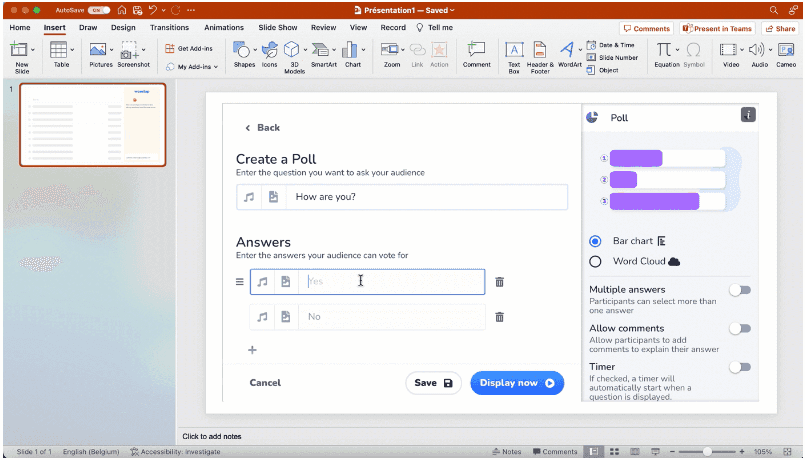Viewport: 805px width, 460px height.
Task: Select the Word Cloud option
Action: (x=595, y=262)
